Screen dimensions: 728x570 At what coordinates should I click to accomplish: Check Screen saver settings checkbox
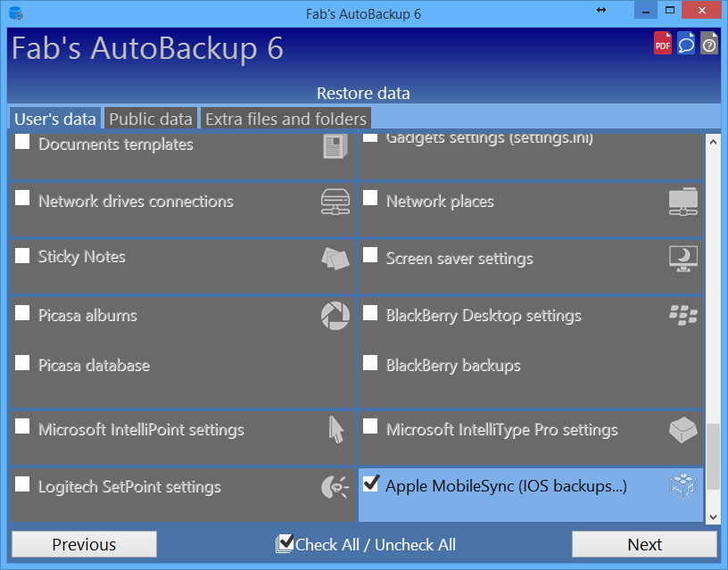370,254
